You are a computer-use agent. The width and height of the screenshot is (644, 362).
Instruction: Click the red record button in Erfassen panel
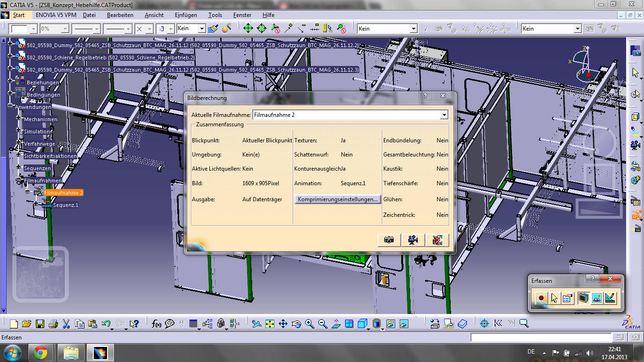point(541,298)
